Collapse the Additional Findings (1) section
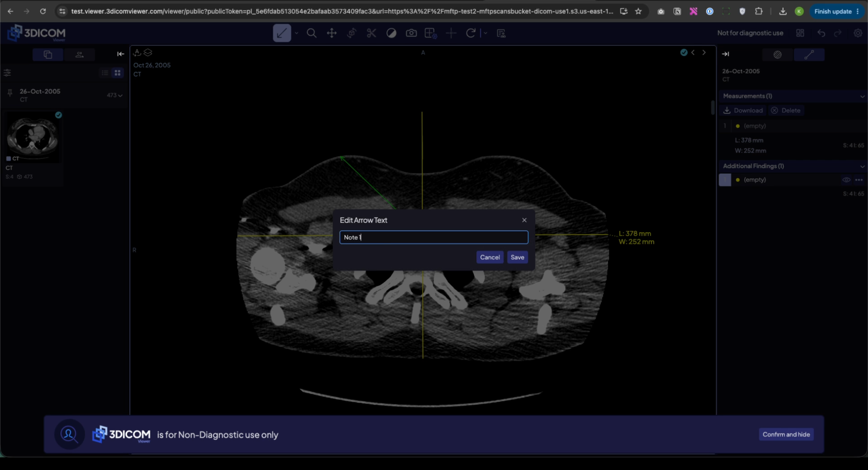868x470 pixels. coord(862,166)
